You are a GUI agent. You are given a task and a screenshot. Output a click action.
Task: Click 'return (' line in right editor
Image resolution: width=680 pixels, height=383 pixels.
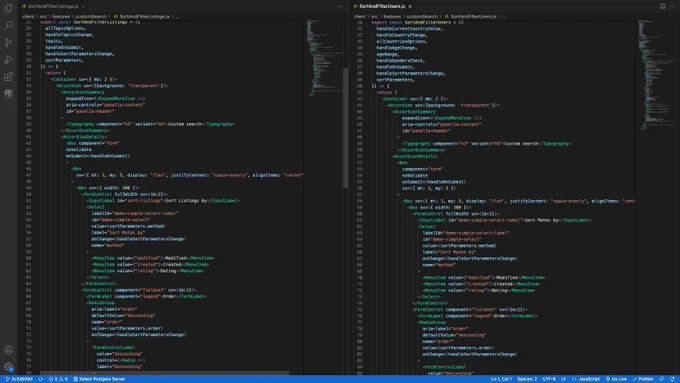coord(387,92)
